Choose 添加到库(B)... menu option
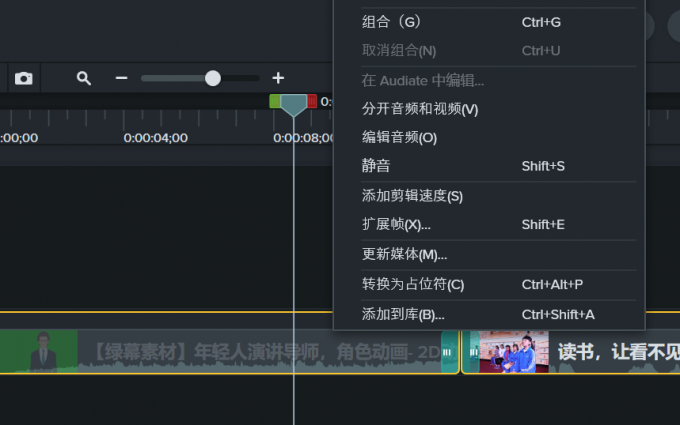 pos(403,314)
